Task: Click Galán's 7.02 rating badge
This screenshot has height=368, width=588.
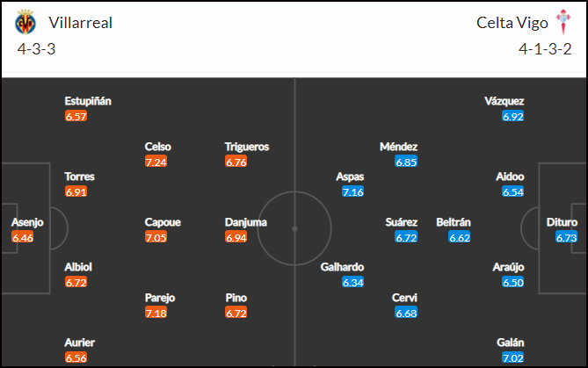Action: pos(513,357)
